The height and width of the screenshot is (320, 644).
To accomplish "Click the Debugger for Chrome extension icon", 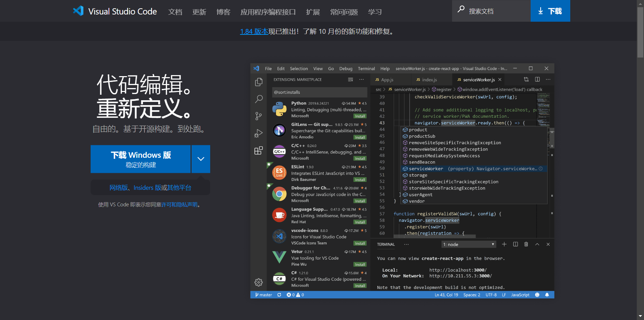I will click(x=279, y=194).
